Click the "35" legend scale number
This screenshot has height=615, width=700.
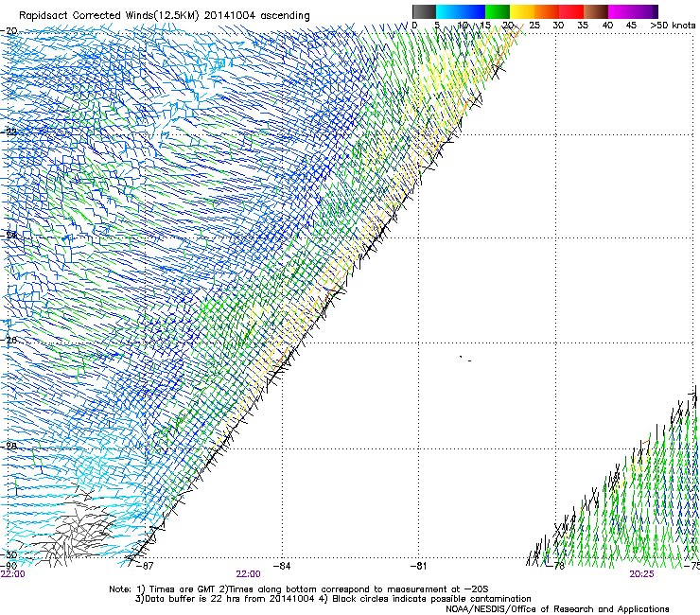tap(583, 26)
